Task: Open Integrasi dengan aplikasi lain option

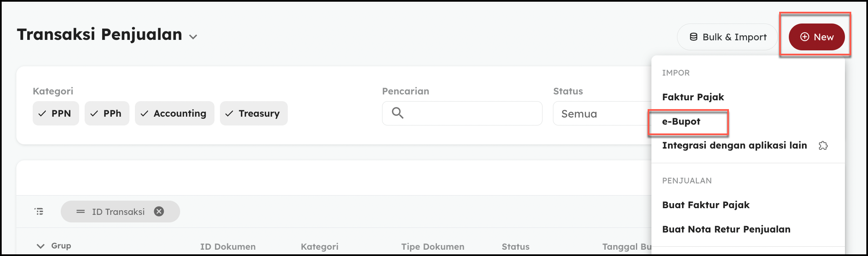Action: point(734,146)
